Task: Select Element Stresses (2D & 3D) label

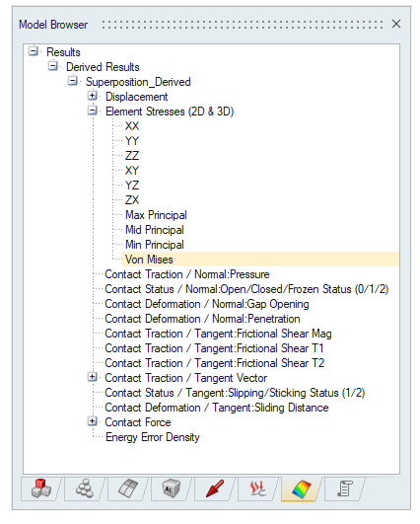Action: click(x=170, y=112)
